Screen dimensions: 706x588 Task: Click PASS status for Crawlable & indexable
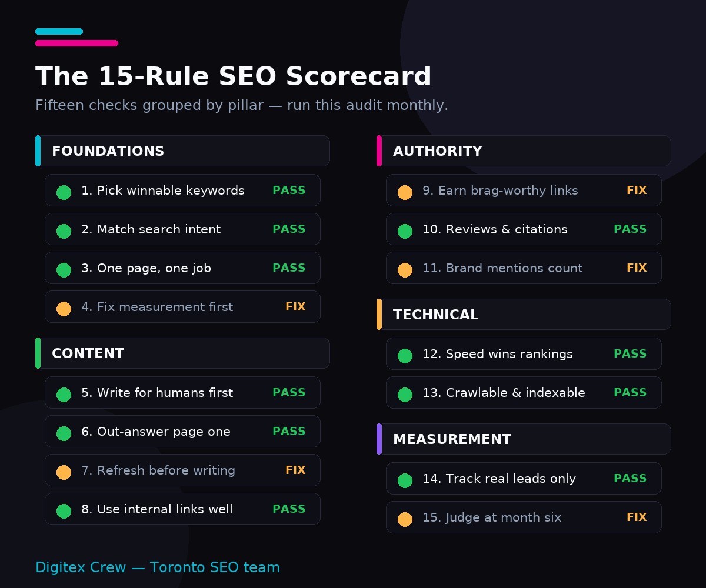[630, 393]
